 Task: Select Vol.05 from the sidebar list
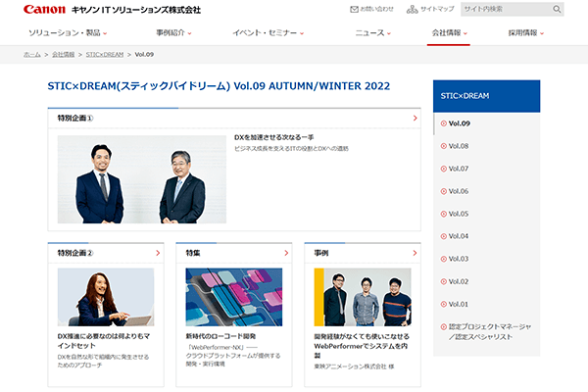[459, 214]
